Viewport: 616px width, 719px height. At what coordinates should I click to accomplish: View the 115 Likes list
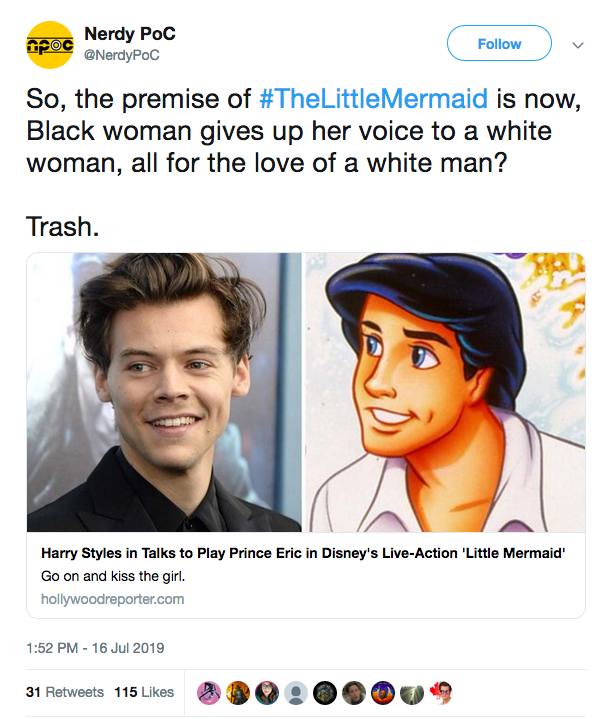144,692
